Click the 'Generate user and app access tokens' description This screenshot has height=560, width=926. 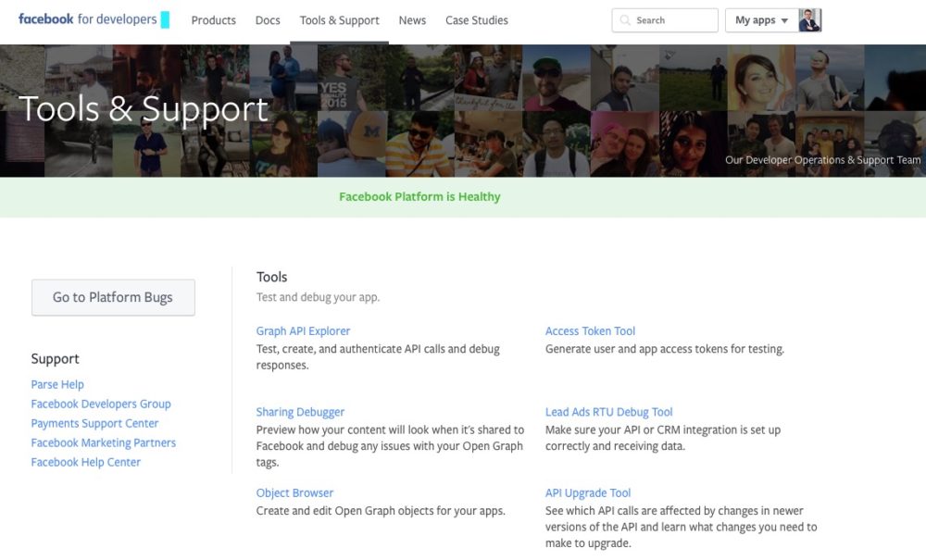(664, 349)
